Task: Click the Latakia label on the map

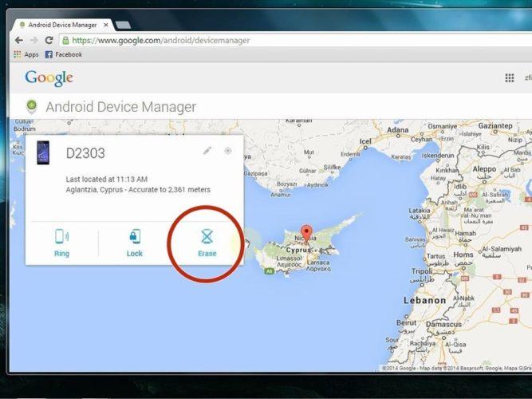Action: pyautogui.click(x=420, y=211)
